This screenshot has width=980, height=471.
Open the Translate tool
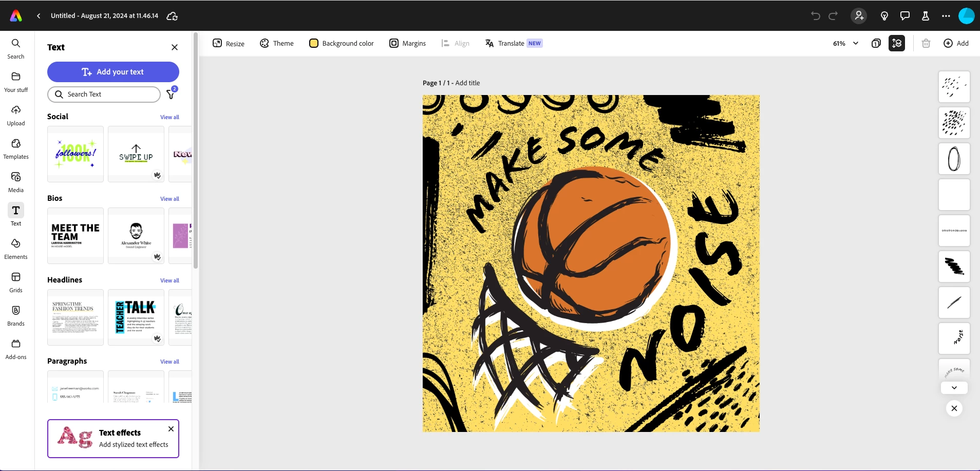point(514,44)
